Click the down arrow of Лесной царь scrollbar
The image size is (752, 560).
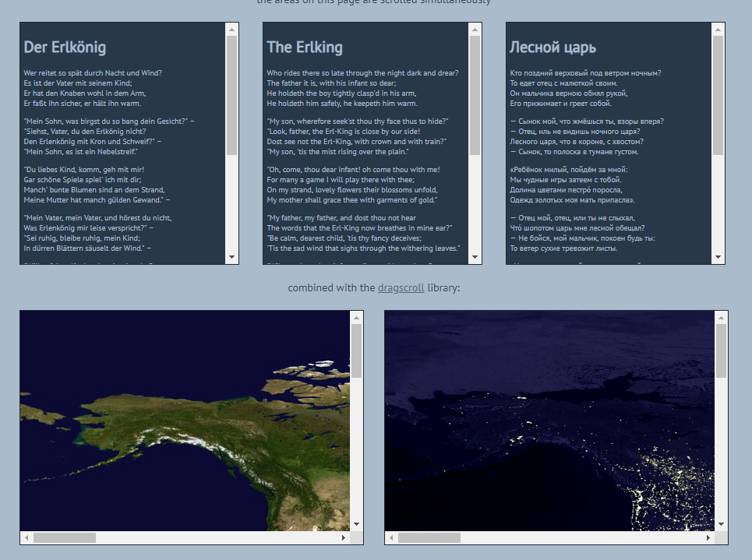(x=718, y=257)
